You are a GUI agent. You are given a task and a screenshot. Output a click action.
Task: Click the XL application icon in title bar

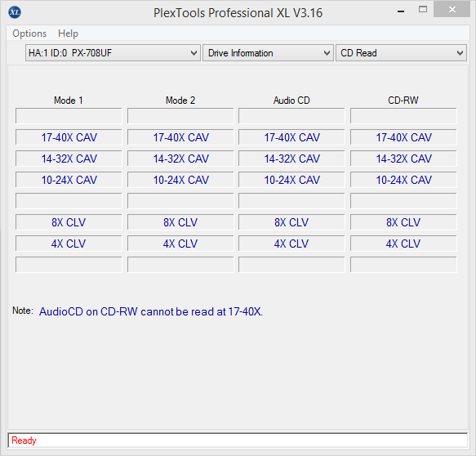(15, 12)
